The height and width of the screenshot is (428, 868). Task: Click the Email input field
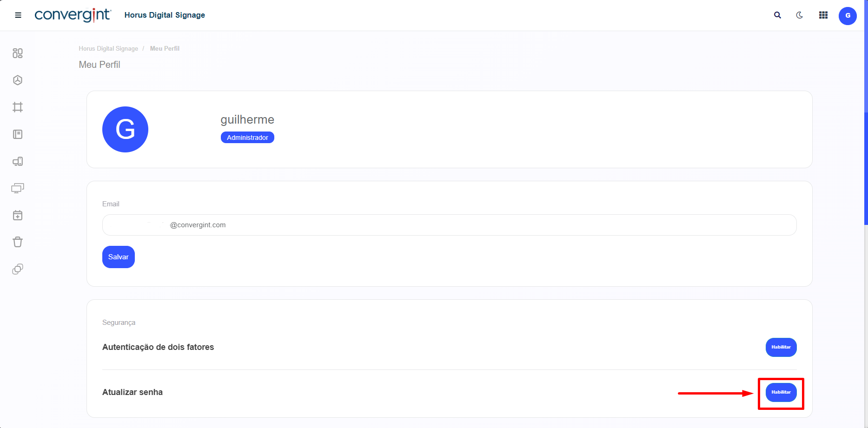click(449, 225)
